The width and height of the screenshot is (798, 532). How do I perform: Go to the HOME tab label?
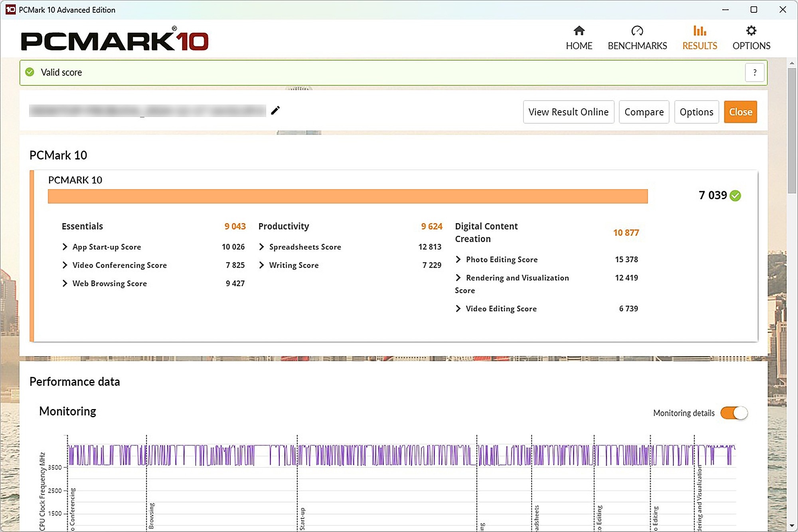point(579,46)
